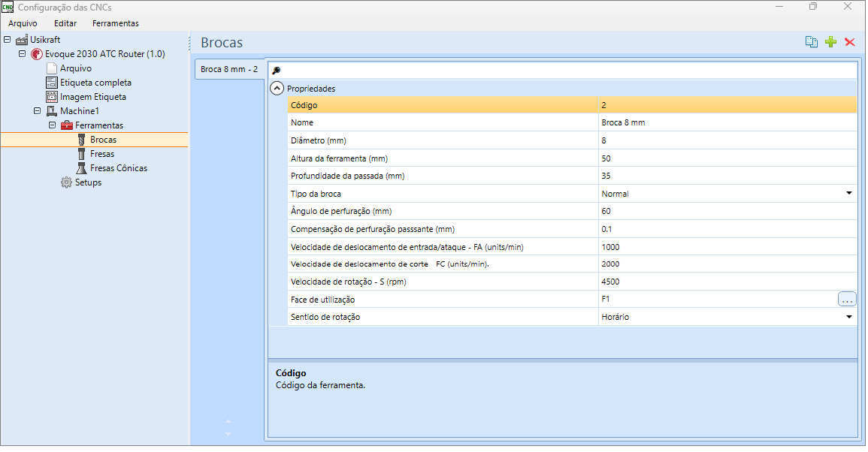868x452 pixels.
Task: Edit Altura da ferramenta value 50
Action: pos(727,158)
